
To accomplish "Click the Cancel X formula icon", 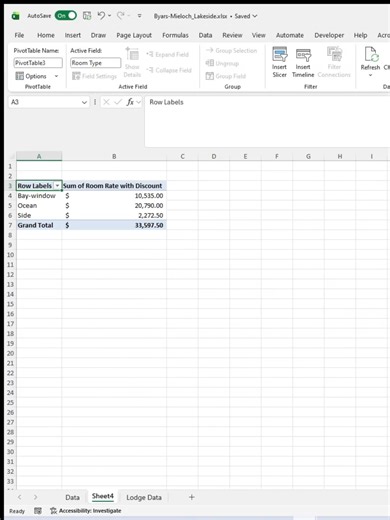I will 106,102.
